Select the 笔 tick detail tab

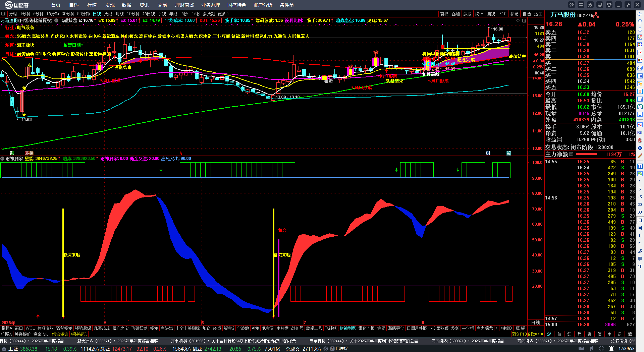[549, 334]
